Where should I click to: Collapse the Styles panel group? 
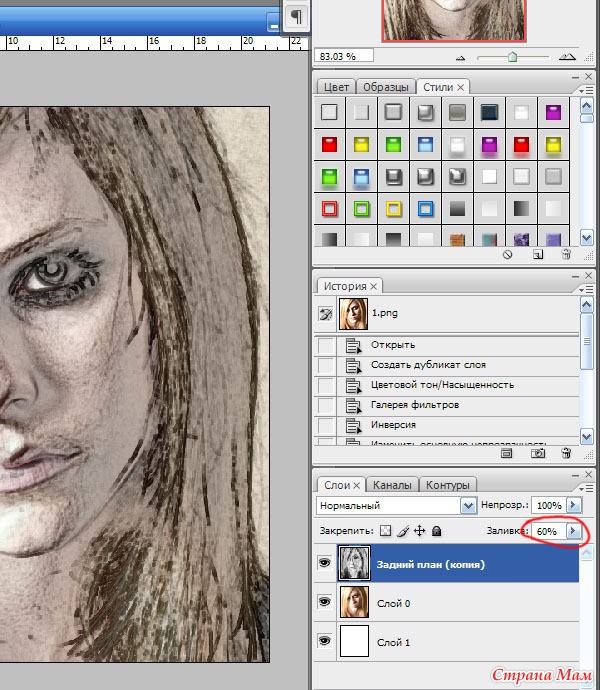(575, 77)
